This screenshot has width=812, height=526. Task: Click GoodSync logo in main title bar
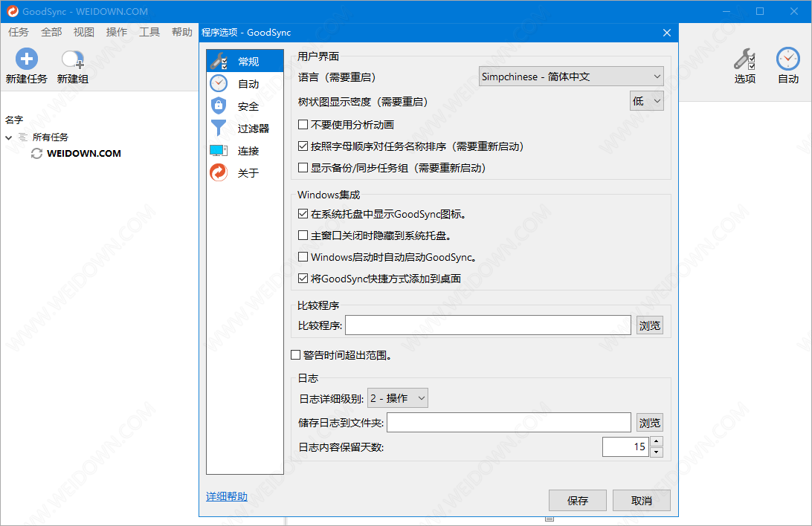coord(13,11)
